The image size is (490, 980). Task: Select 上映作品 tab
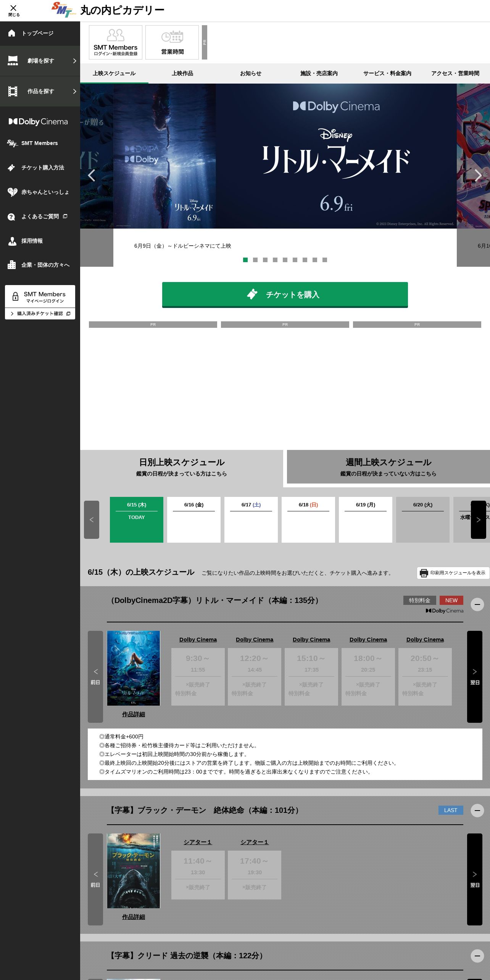click(x=182, y=73)
